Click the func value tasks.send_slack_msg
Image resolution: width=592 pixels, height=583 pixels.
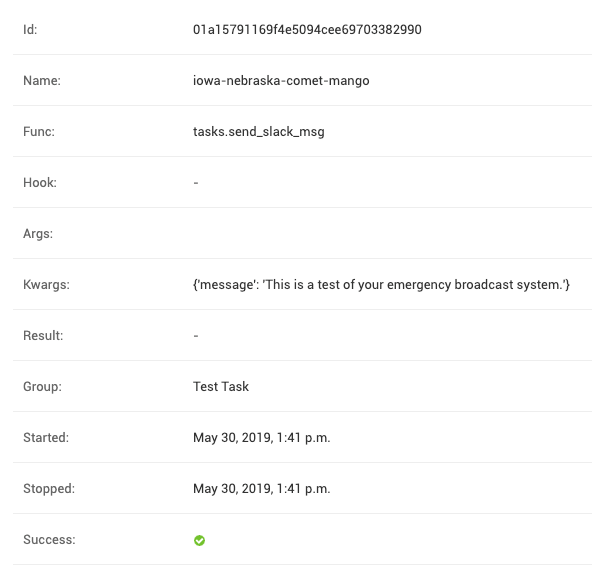(259, 131)
